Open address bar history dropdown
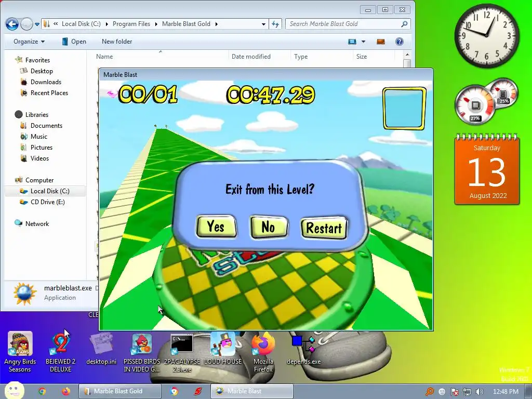The width and height of the screenshot is (532, 399). tap(263, 24)
